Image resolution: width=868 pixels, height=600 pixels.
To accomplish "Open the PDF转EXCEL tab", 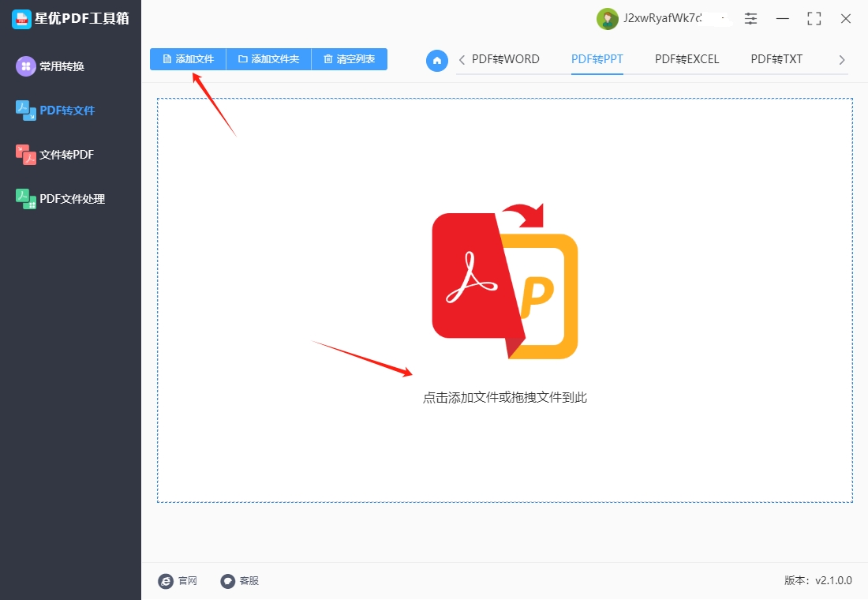I will point(687,59).
